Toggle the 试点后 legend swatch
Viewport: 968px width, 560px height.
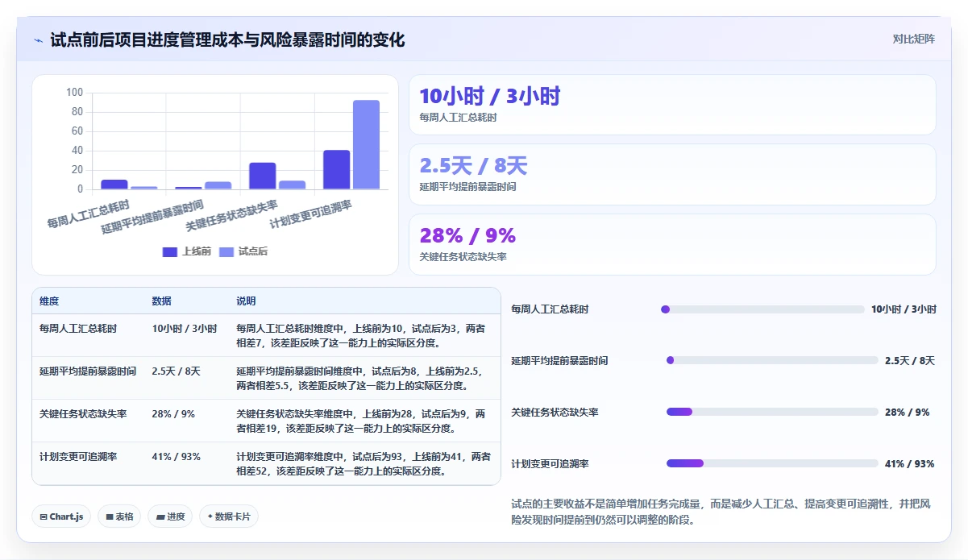(226, 251)
